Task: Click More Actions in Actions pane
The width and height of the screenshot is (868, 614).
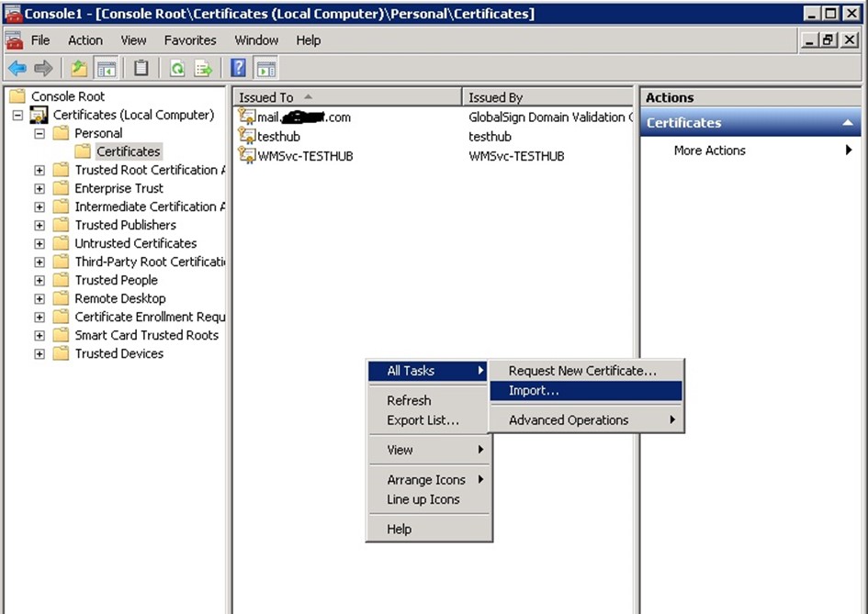Action: 709,151
